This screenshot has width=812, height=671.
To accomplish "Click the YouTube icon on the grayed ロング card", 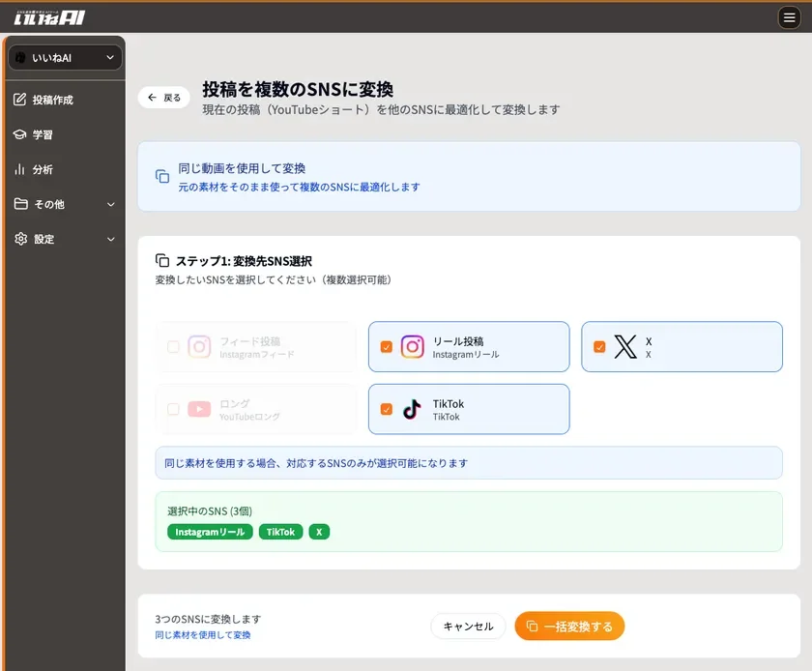I will coord(199,408).
